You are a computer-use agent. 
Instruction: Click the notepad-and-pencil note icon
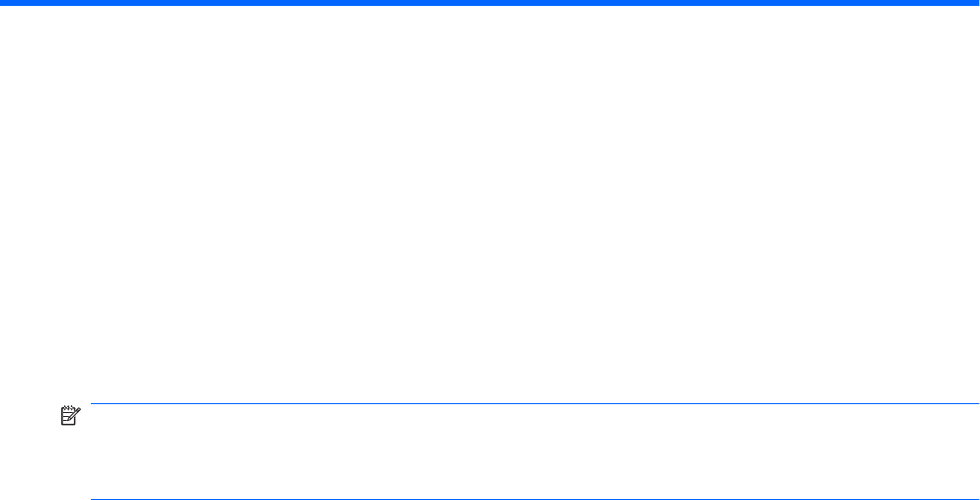coord(70,416)
